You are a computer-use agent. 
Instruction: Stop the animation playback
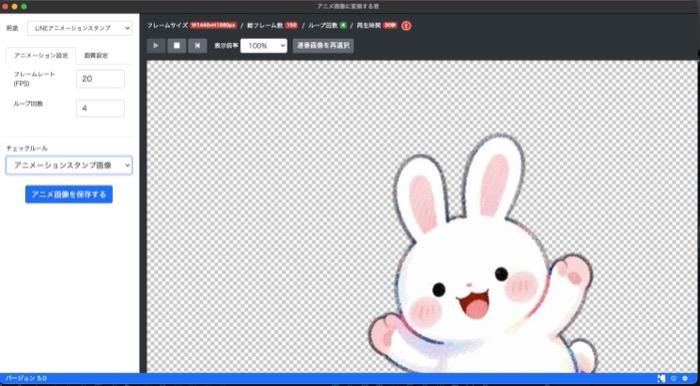tap(177, 46)
